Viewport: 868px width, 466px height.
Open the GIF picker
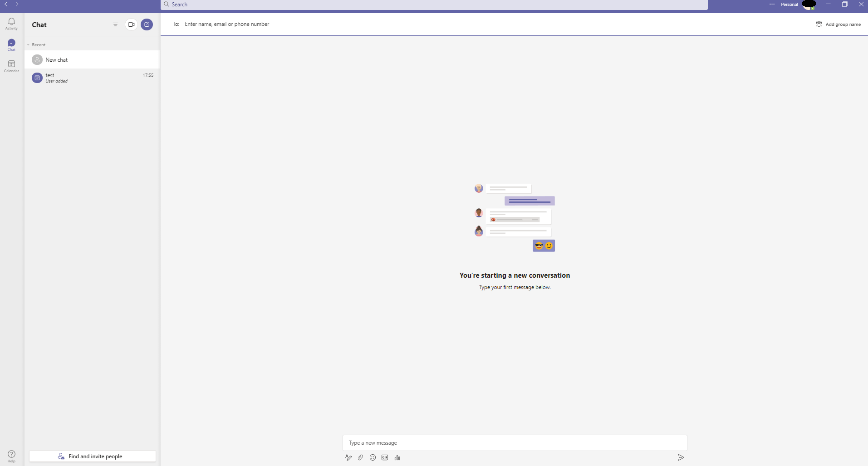click(x=385, y=457)
